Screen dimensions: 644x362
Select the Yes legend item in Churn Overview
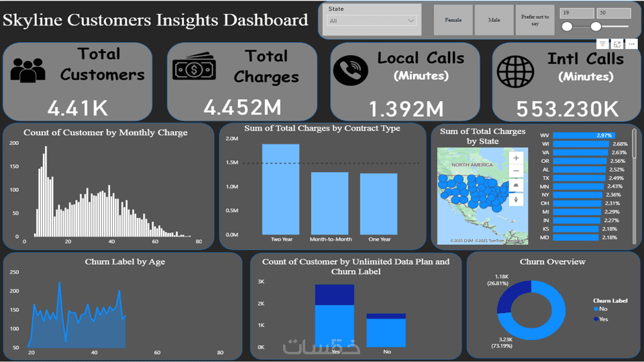[600, 319]
